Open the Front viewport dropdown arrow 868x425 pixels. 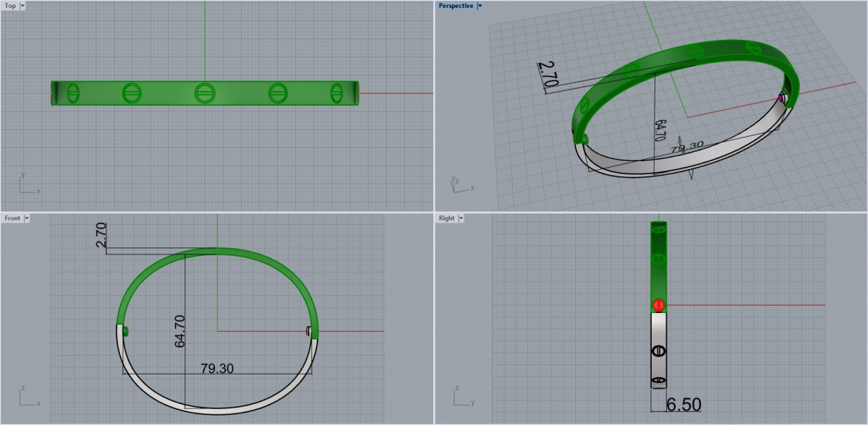pyautogui.click(x=27, y=218)
